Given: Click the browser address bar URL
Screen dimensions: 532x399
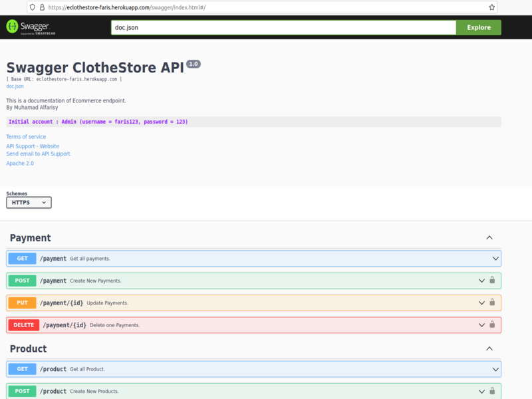Looking at the screenshot, I should point(126,7).
